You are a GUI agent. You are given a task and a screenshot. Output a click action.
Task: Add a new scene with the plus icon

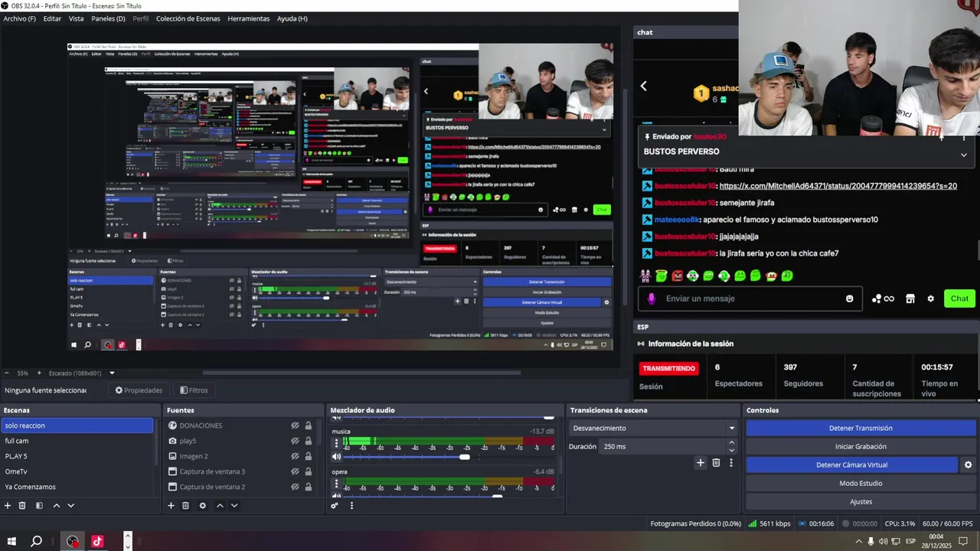pos(8,506)
